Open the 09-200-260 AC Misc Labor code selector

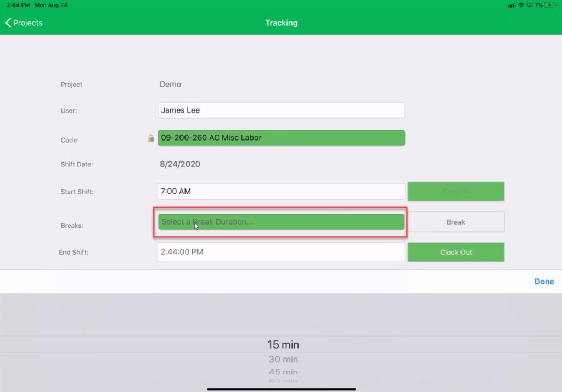coord(281,138)
